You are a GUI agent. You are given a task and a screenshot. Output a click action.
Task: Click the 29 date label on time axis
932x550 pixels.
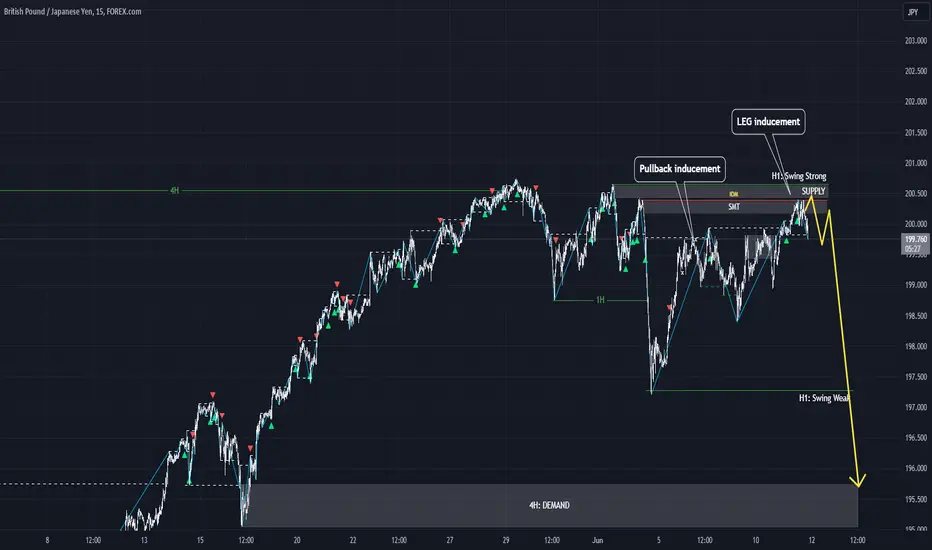506,540
